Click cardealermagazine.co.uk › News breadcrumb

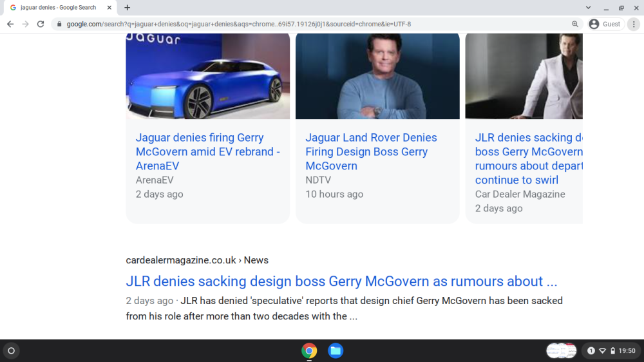pos(197,260)
